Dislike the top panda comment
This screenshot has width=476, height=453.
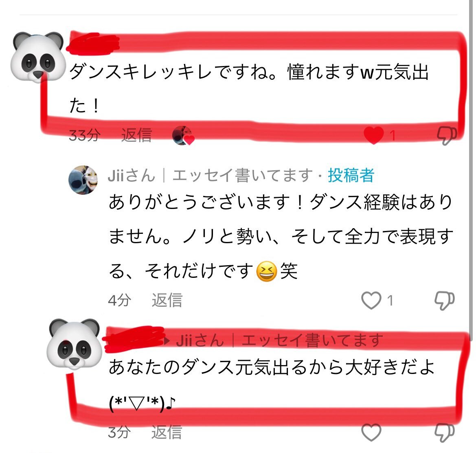point(447,135)
